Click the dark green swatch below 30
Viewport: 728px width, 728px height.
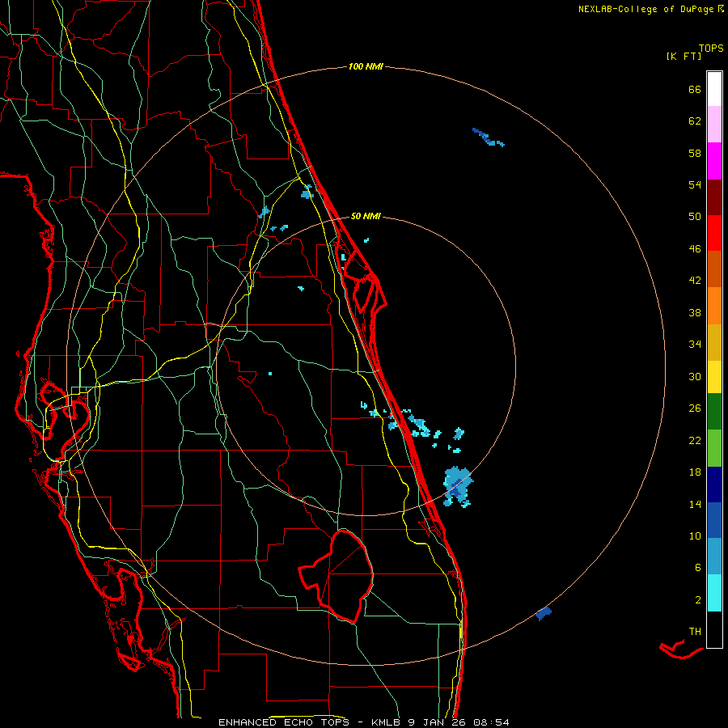pyautogui.click(x=714, y=412)
